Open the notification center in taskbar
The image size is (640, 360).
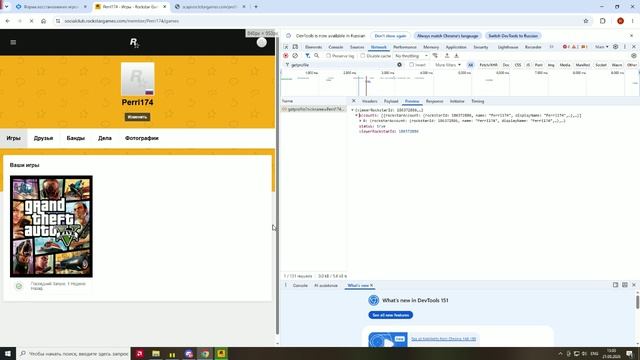630,353
